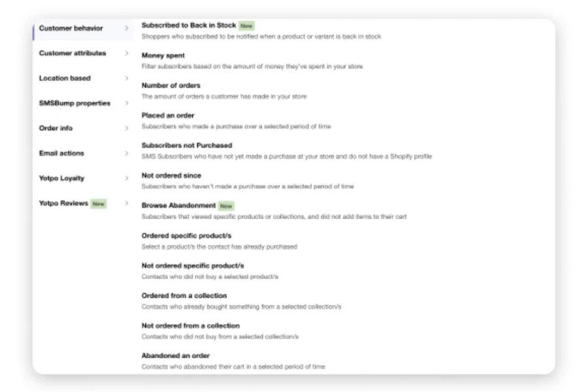Choose the Number of orders filter
This screenshot has width=588, height=392.
click(171, 86)
